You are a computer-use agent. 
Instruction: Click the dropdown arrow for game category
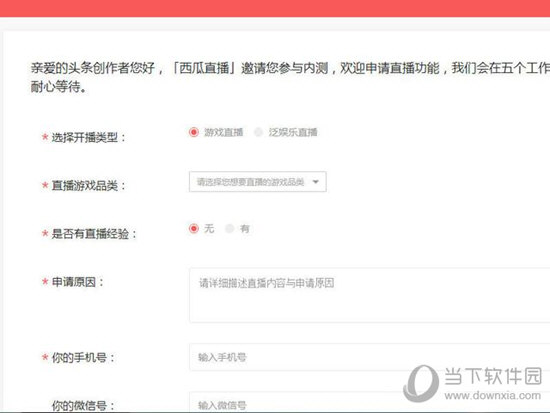(315, 182)
